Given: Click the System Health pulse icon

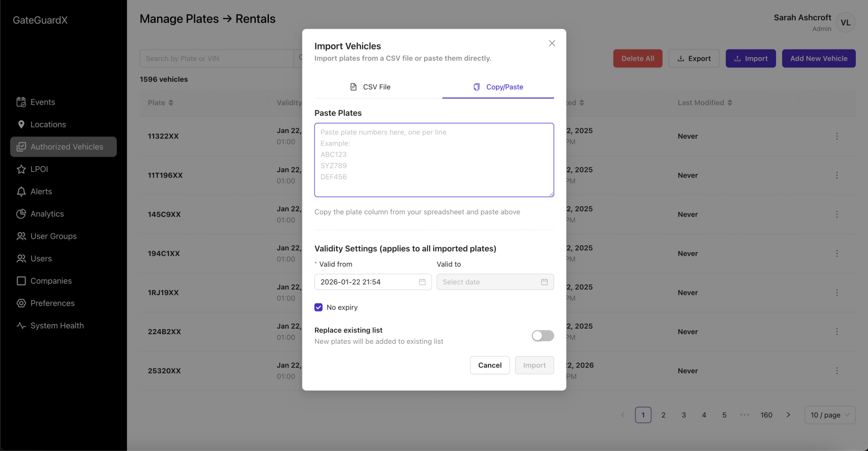Looking at the screenshot, I should pos(21,326).
